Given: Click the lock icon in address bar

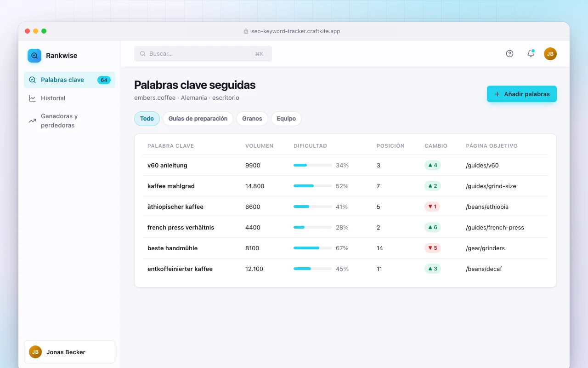Looking at the screenshot, I should (x=246, y=31).
